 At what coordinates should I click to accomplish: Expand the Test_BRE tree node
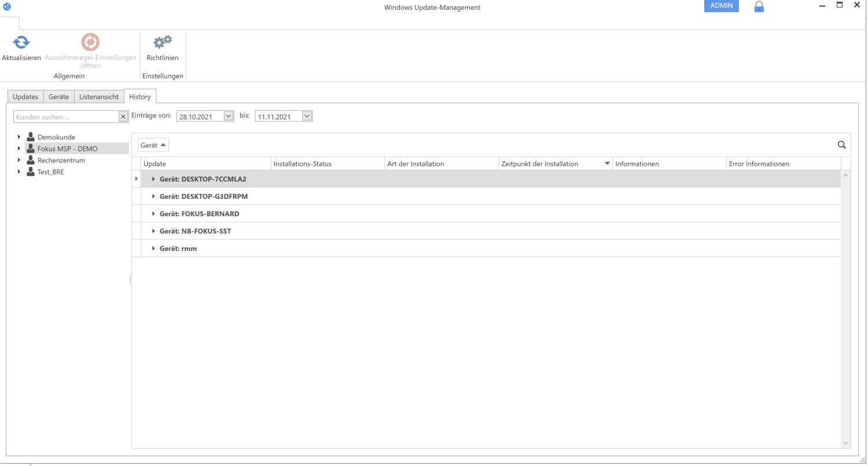click(x=19, y=172)
